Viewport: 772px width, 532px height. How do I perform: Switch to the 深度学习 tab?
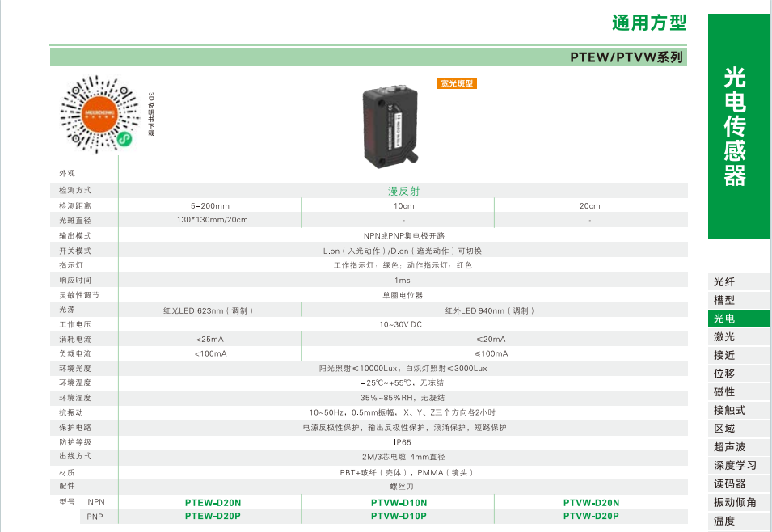[735, 466]
